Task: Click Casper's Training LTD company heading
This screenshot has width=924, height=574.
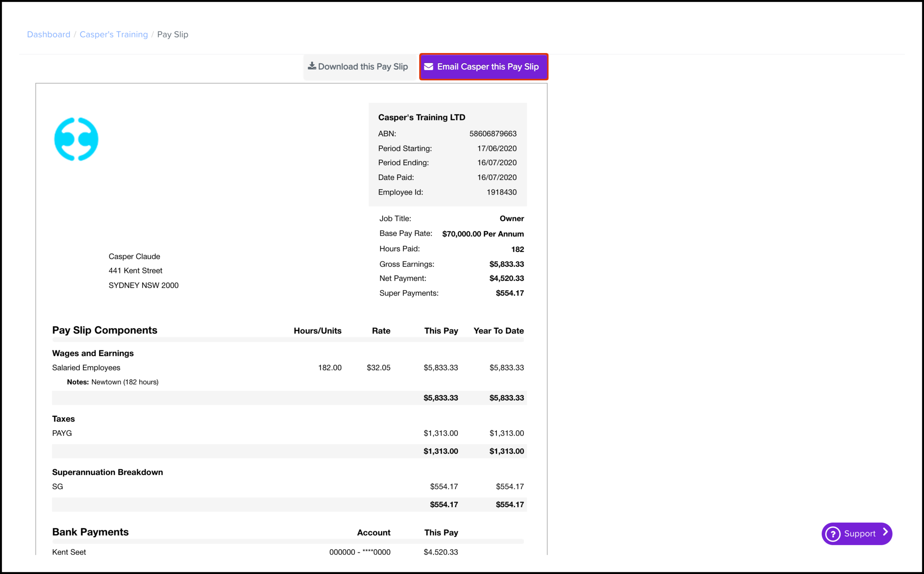Action: (x=421, y=117)
